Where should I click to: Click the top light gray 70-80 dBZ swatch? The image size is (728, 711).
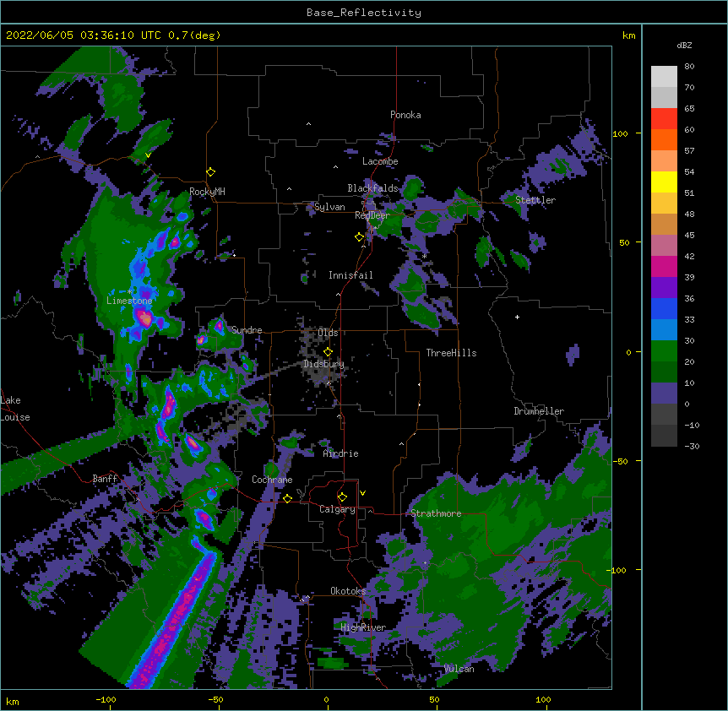pyautogui.click(x=664, y=77)
